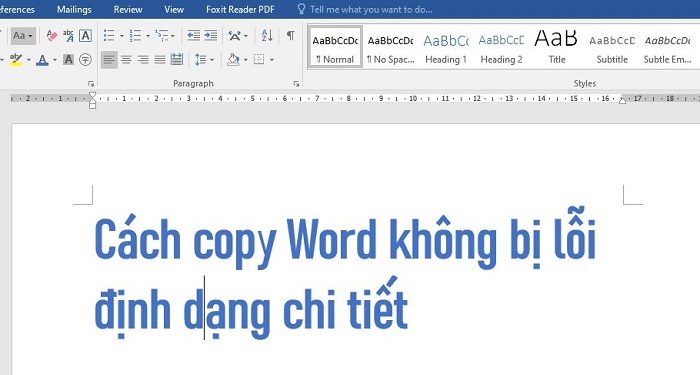Viewport: 700px width, 375px height.
Task: Apply a numbered list
Action: click(x=135, y=36)
